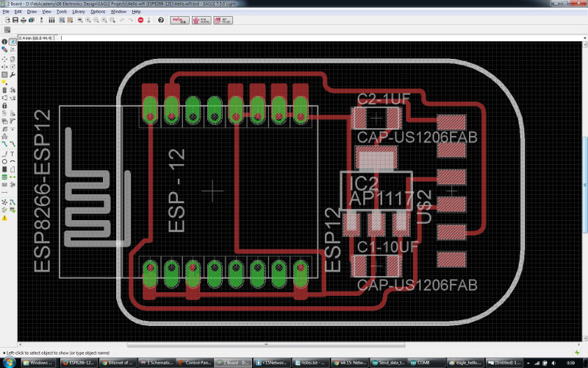Click the volume icon in system tray
588x368 pixels.
[x=553, y=363]
